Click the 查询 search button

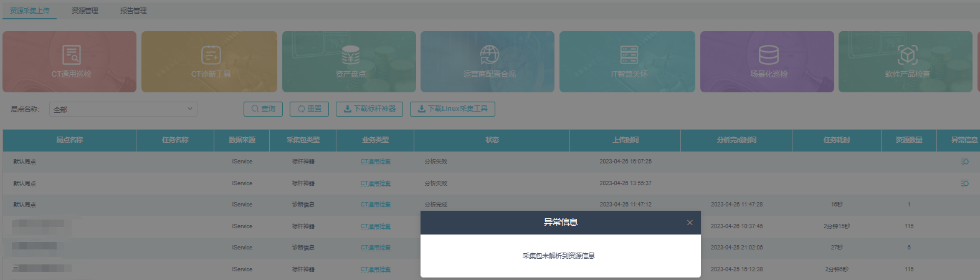[264, 109]
